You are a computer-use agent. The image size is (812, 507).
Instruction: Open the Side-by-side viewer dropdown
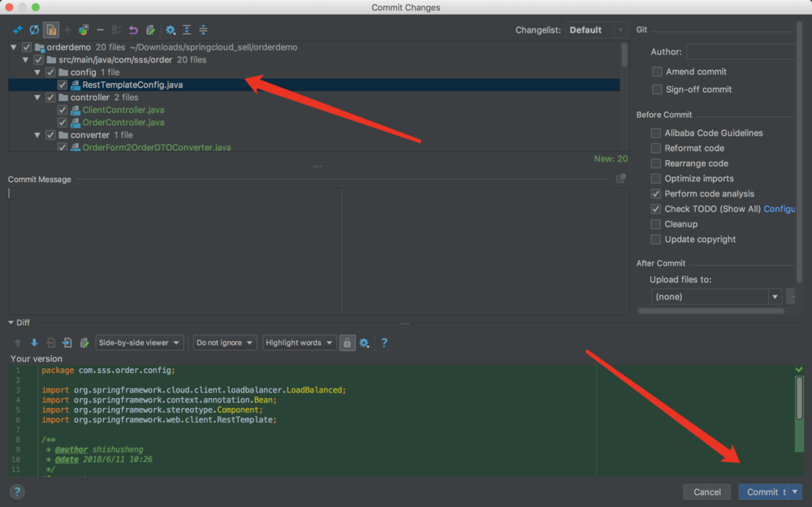point(140,343)
